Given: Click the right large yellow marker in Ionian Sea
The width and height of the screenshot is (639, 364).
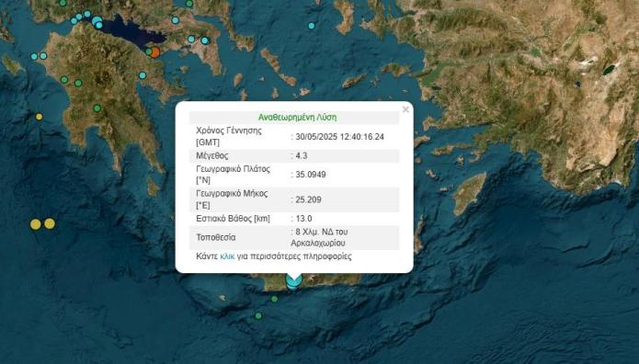Looking at the screenshot, I should pos(50,223).
